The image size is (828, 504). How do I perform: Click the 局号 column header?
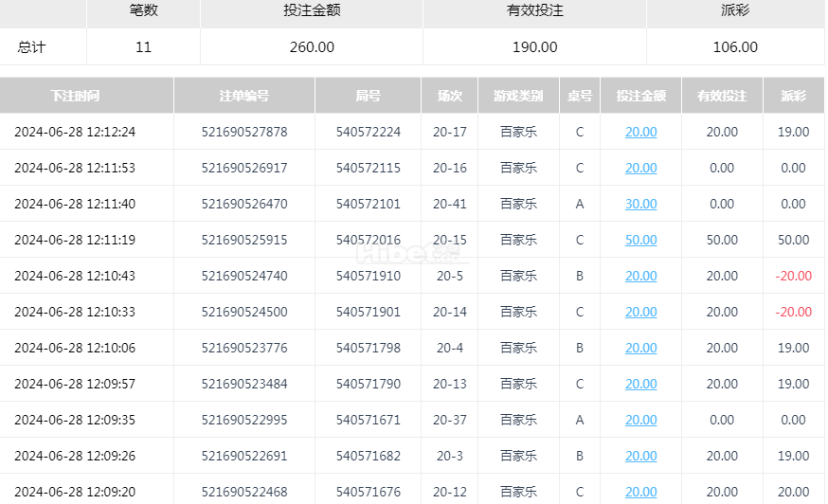(369, 96)
